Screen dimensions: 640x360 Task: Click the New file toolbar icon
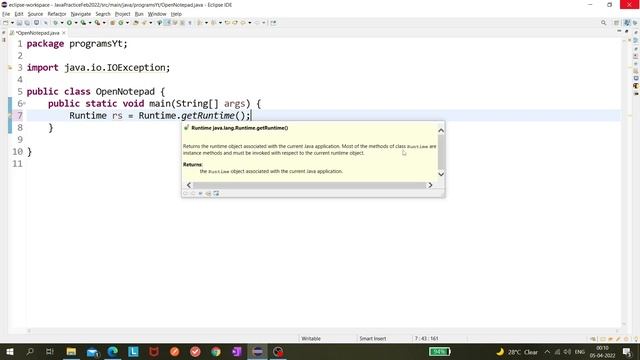[6, 23]
